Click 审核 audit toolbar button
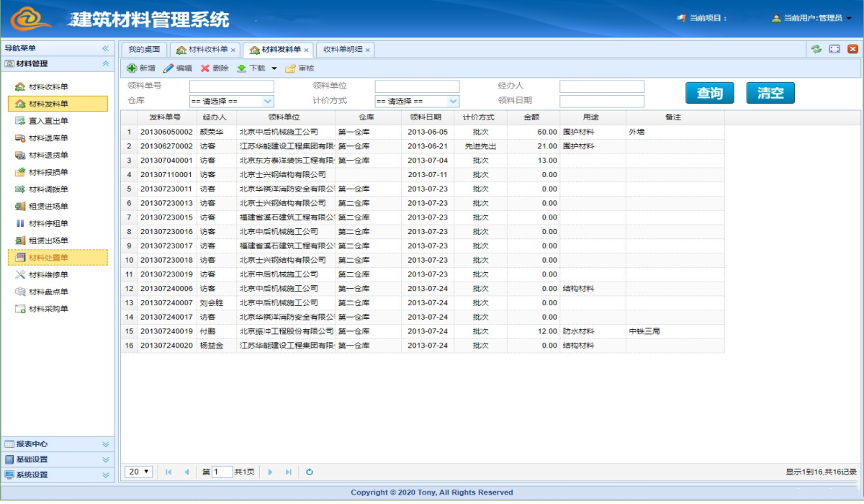The width and height of the screenshot is (864, 504). 300,68
